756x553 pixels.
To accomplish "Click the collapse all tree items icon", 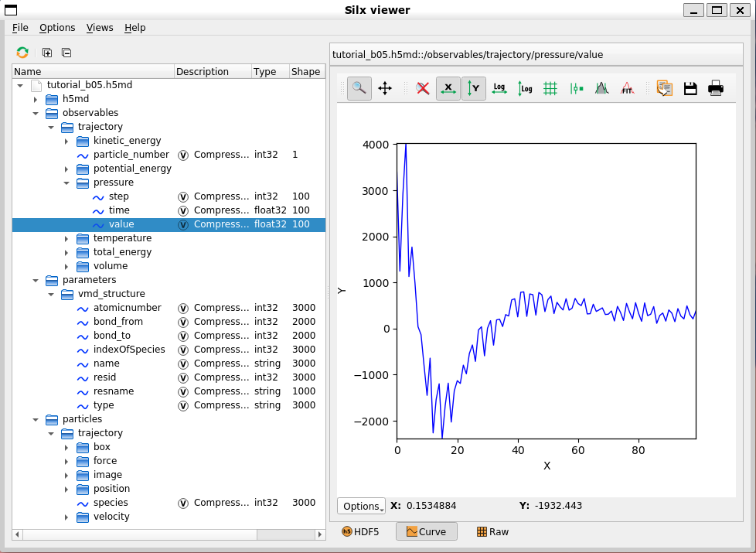I will (x=66, y=53).
